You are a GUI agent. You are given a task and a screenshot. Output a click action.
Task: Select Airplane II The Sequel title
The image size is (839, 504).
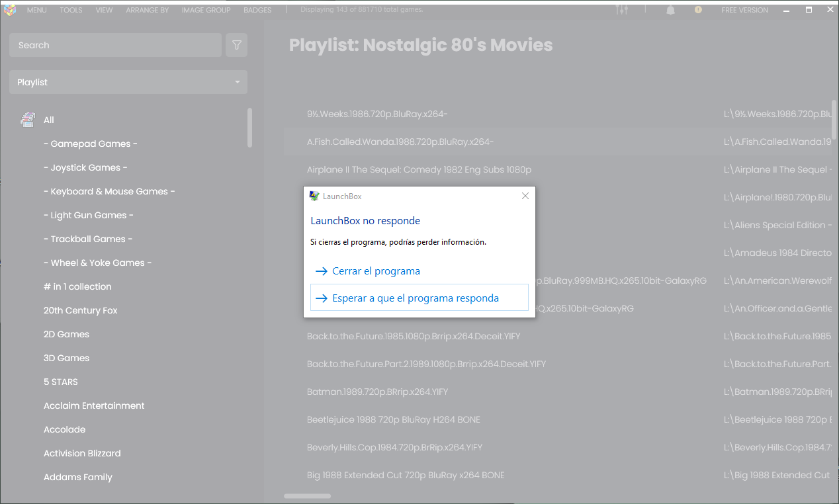(419, 169)
